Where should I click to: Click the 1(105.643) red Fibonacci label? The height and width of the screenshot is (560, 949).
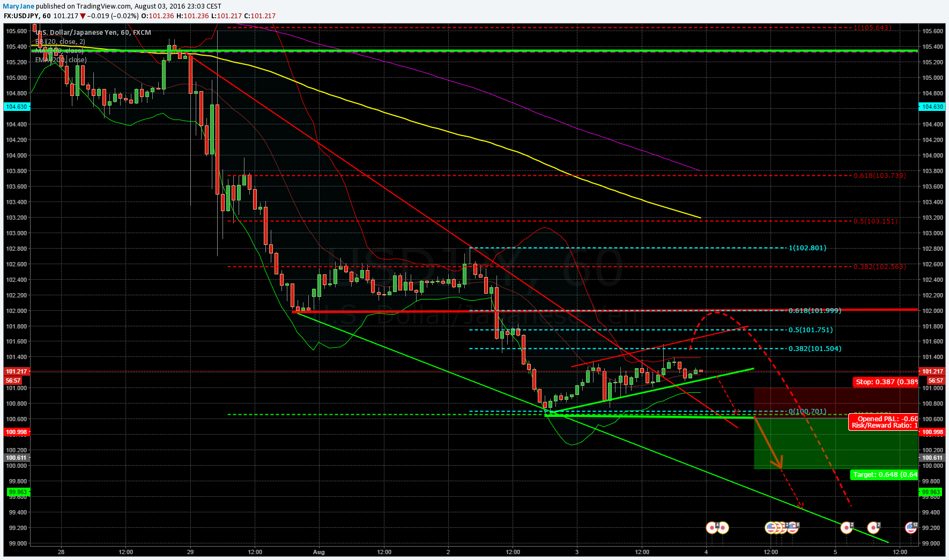tap(872, 28)
